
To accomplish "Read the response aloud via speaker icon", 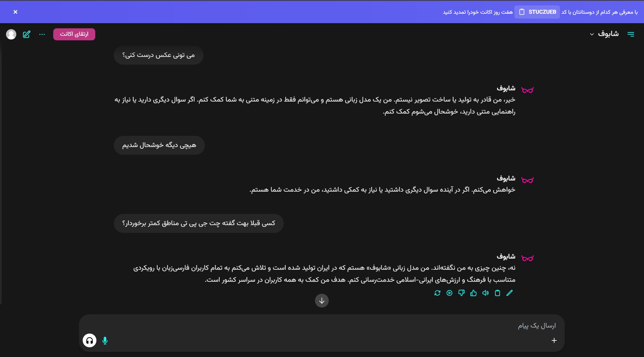I will 486,293.
